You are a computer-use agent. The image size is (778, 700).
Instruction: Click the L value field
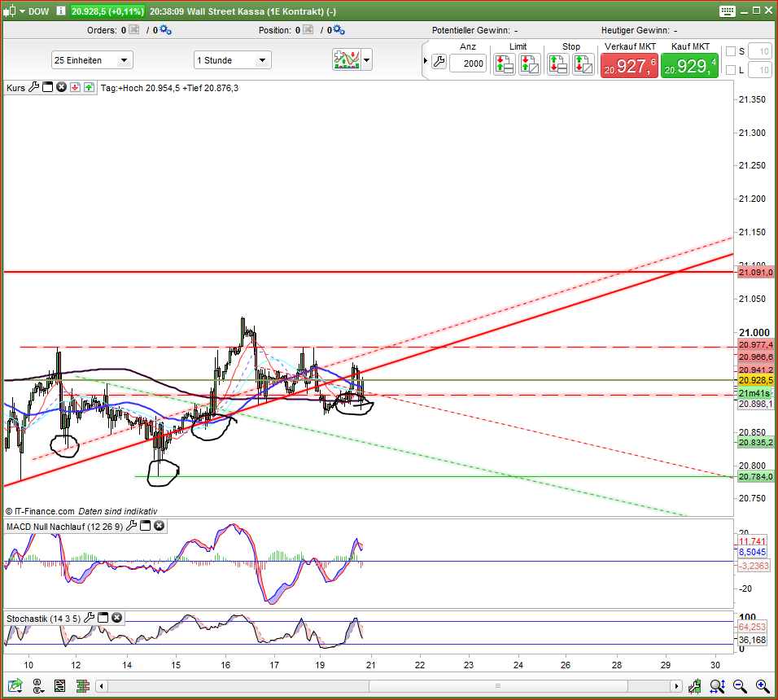(759, 70)
